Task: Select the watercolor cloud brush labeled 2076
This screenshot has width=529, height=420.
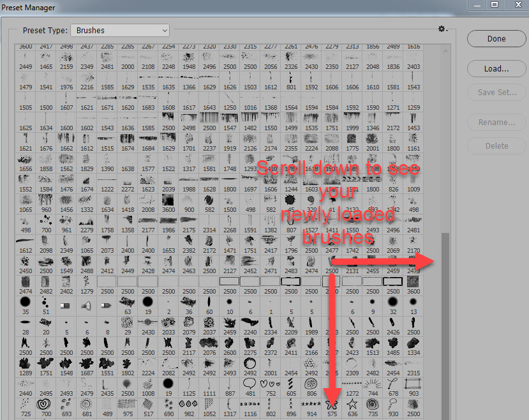Action: click(x=209, y=347)
